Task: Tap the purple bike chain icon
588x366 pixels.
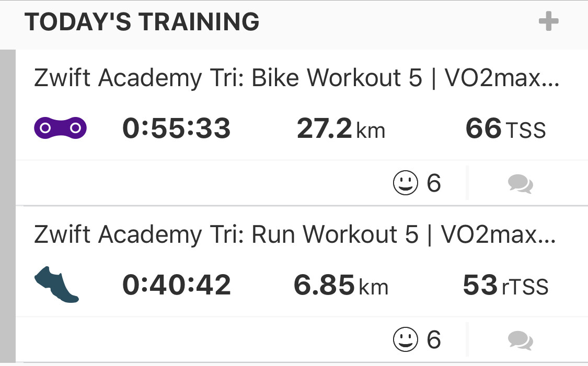Action: [60, 128]
